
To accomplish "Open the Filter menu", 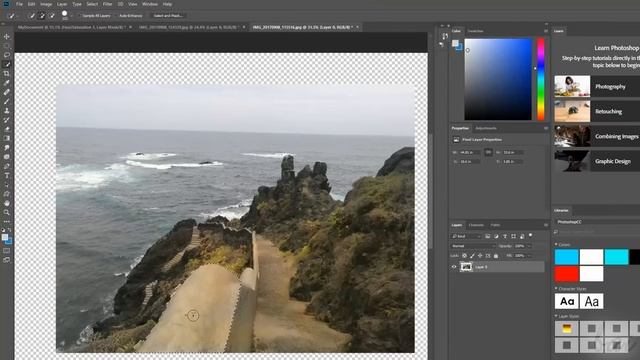I will pyautogui.click(x=107, y=4).
